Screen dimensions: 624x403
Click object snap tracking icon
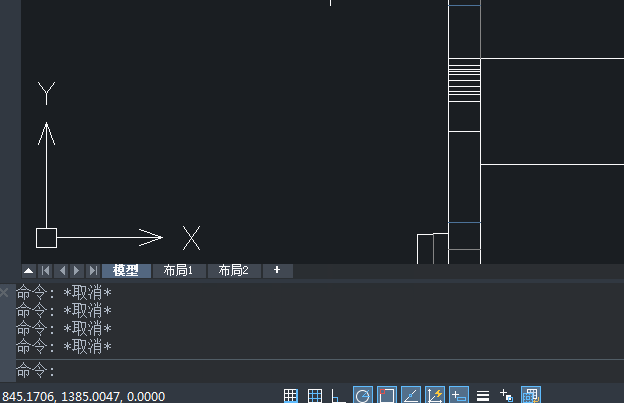click(x=411, y=396)
